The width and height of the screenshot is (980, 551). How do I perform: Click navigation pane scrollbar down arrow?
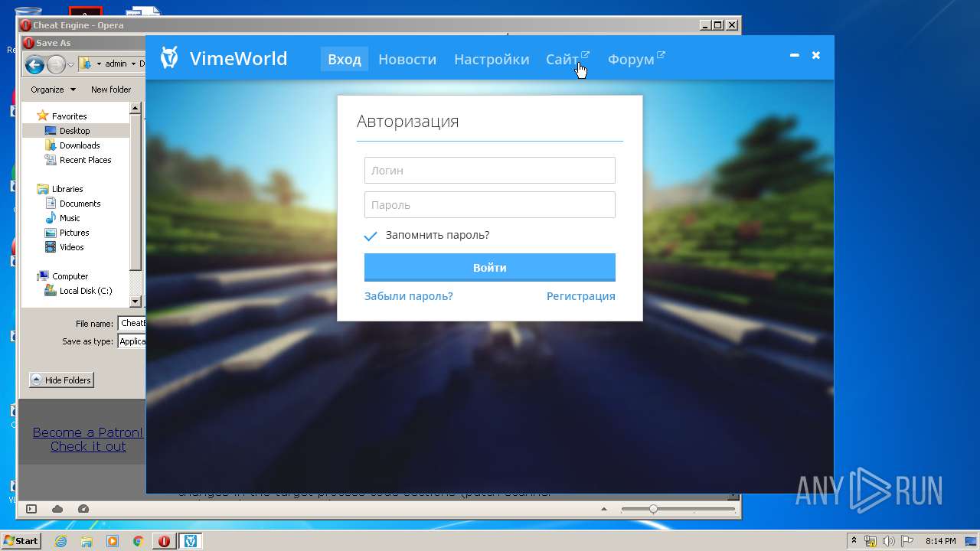tap(136, 302)
